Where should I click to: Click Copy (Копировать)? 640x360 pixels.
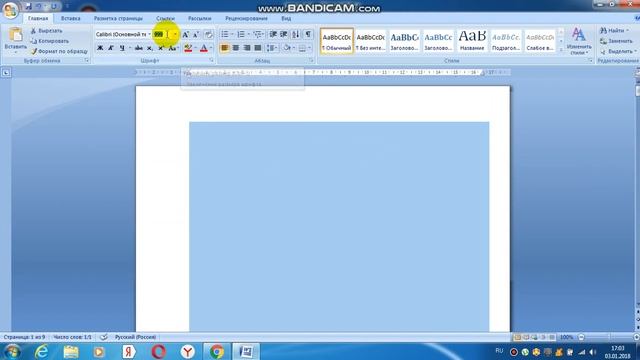[x=49, y=41]
